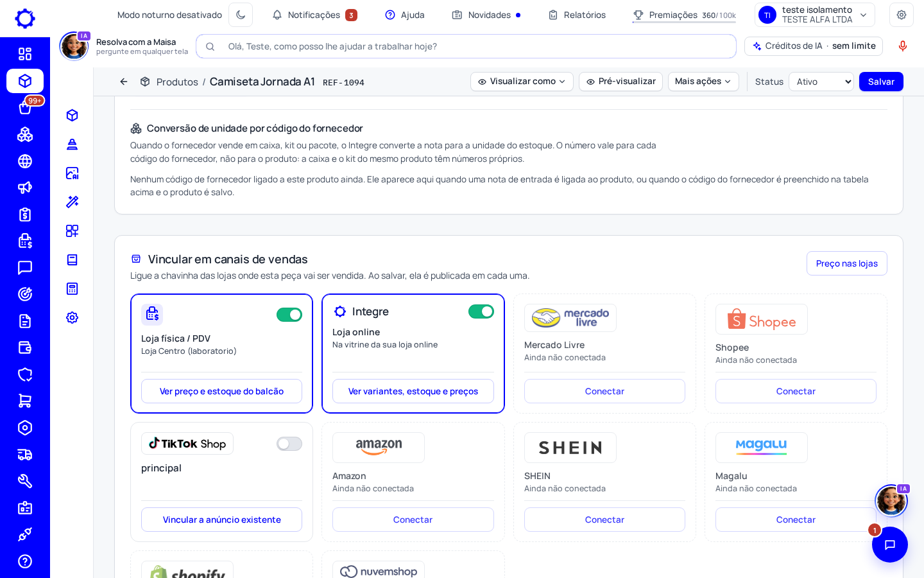Open the magic wand icon in secondary sidebar
Image resolution: width=924 pixels, height=578 pixels.
tap(72, 202)
